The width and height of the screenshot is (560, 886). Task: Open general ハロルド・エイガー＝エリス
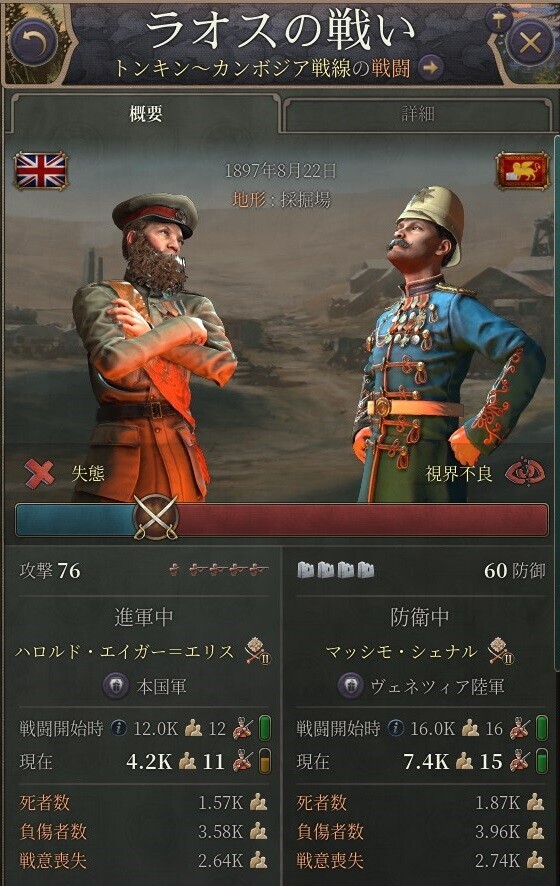point(124,652)
